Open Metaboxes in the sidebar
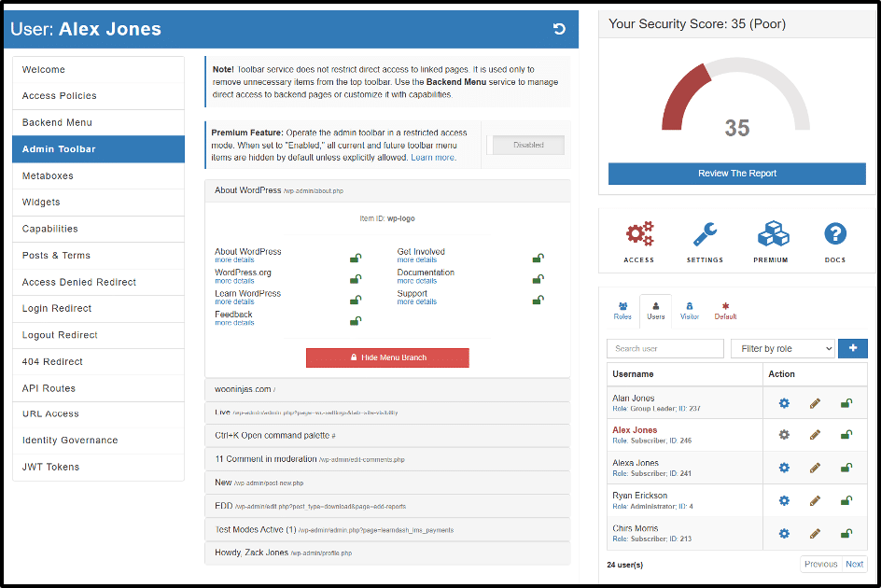Image resolution: width=881 pixels, height=588 pixels. (98, 176)
